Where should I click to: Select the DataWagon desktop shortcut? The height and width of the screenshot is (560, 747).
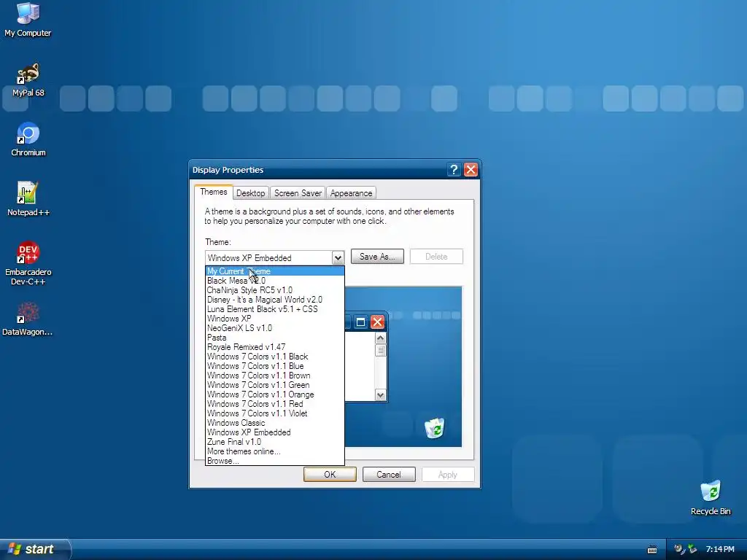[28, 319]
